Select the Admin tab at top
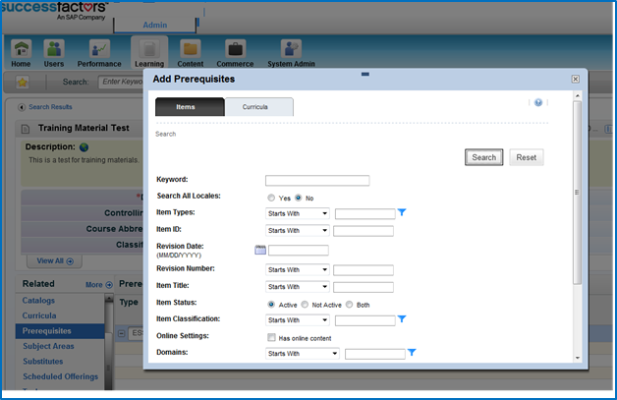Image resolution: width=617 pixels, height=400 pixels. click(x=155, y=25)
